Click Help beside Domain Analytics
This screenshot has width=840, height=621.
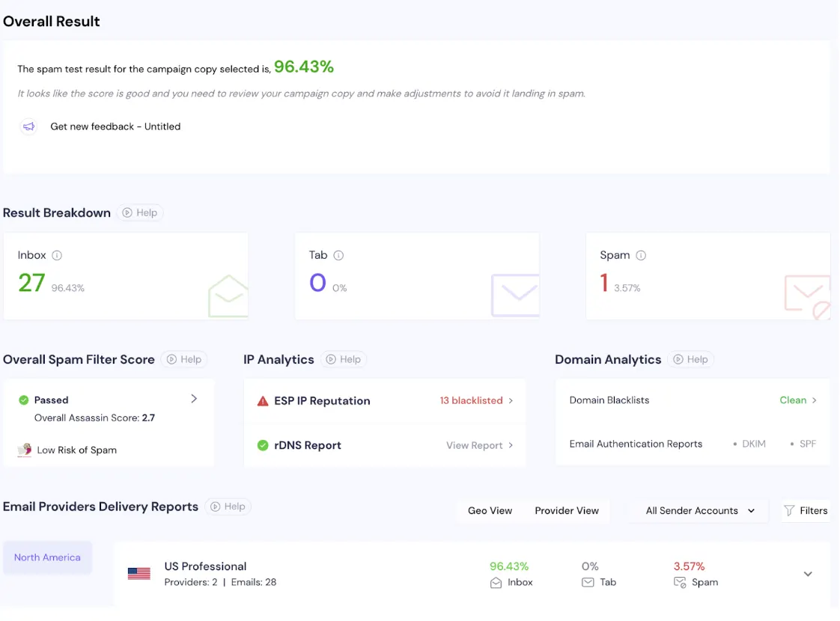(x=691, y=359)
